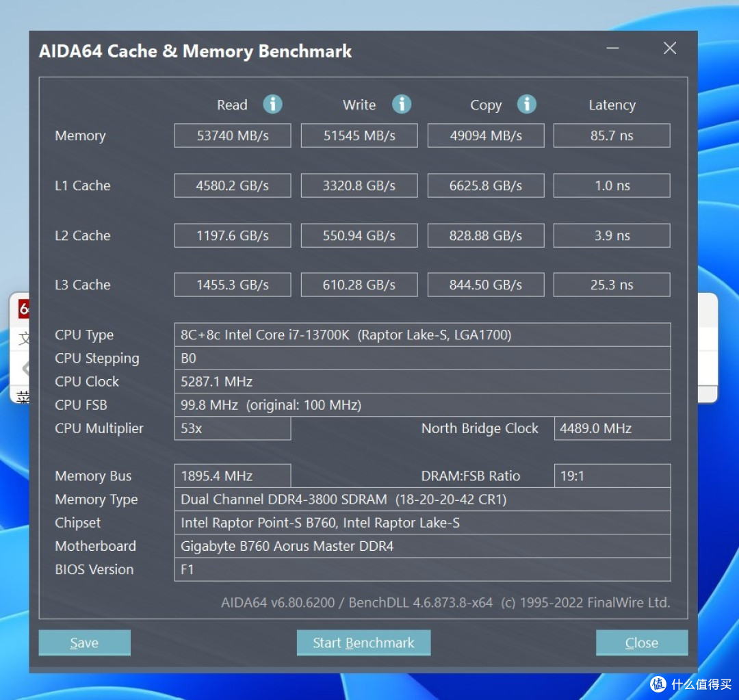739x700 pixels.
Task: Close window using title bar X
Action: (670, 48)
